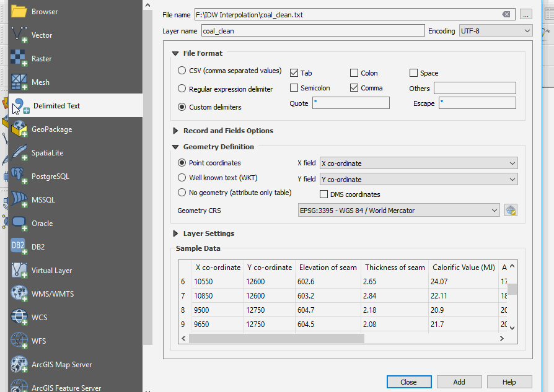Uncheck the Tab delimiter
This screenshot has width=554, height=392.
[x=294, y=72]
